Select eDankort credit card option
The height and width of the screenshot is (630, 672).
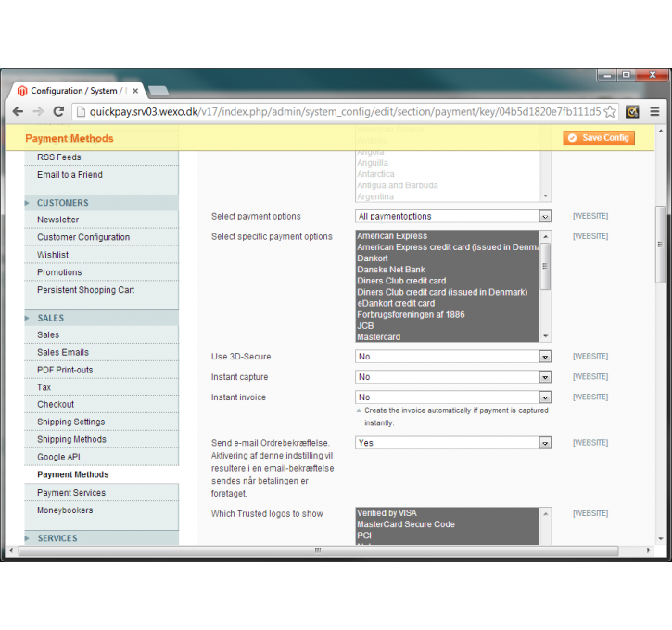[448, 303]
